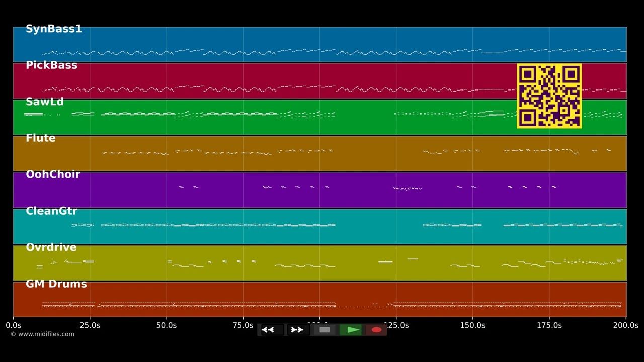Stop playback with the gray square button
The image size is (644, 362).
pyautogui.click(x=325, y=330)
